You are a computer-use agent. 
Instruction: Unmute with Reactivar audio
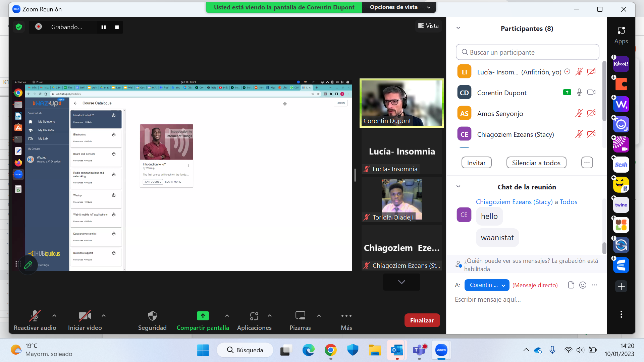[x=35, y=316]
